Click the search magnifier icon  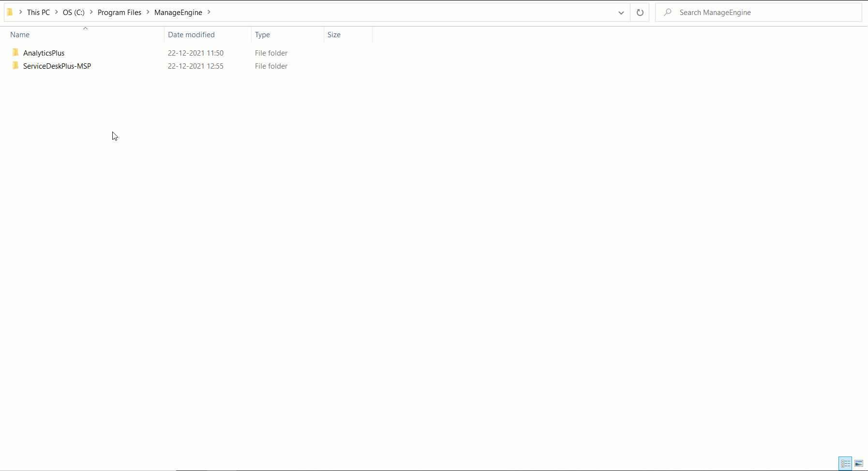click(668, 12)
